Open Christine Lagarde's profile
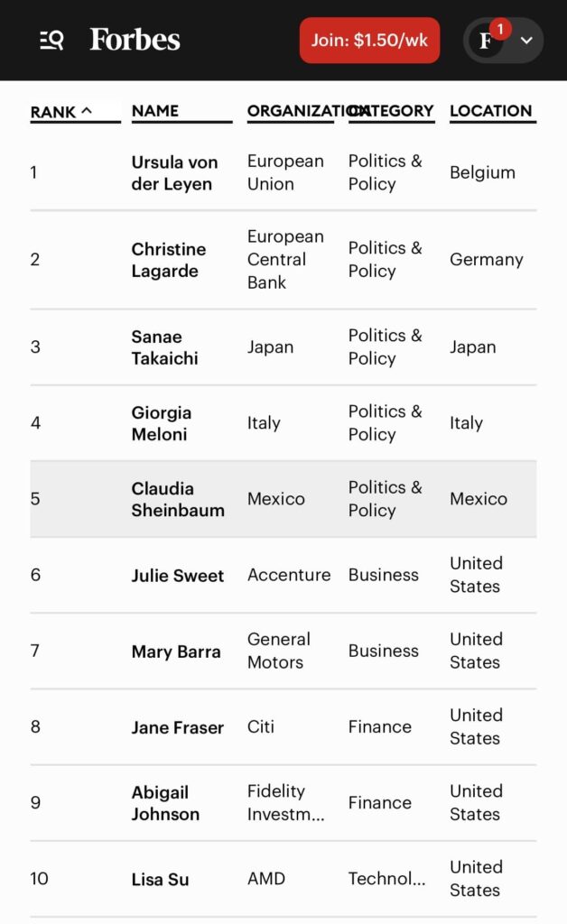The height and width of the screenshot is (924, 567). (169, 260)
